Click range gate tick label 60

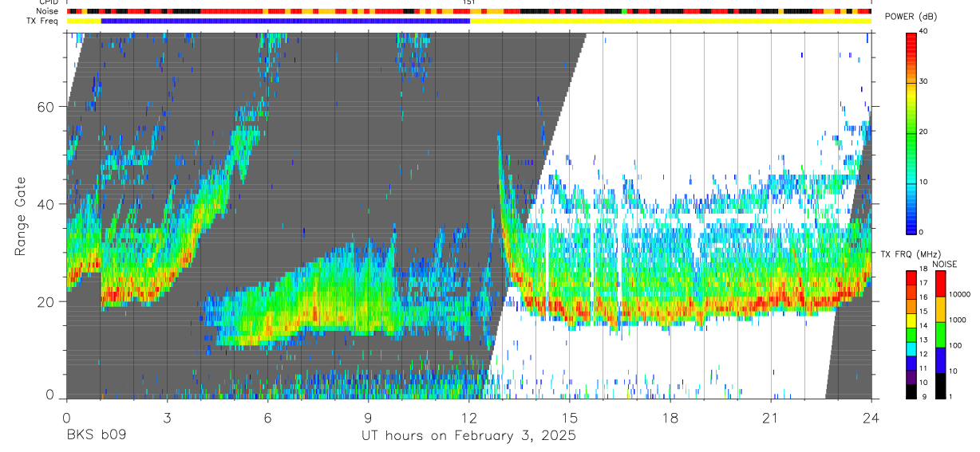(46, 107)
